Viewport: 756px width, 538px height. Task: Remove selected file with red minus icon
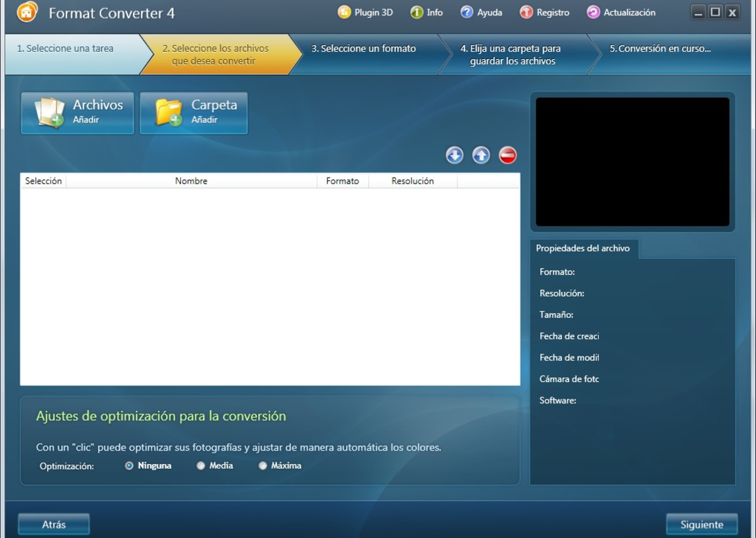click(508, 155)
